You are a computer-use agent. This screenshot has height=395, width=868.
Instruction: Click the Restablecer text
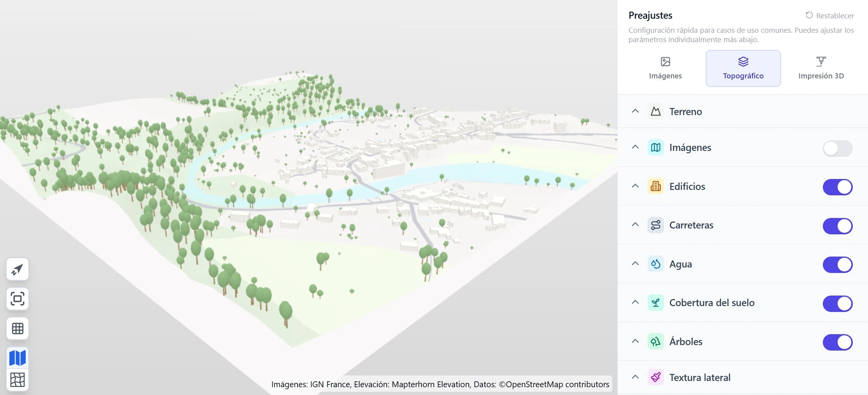(x=835, y=16)
